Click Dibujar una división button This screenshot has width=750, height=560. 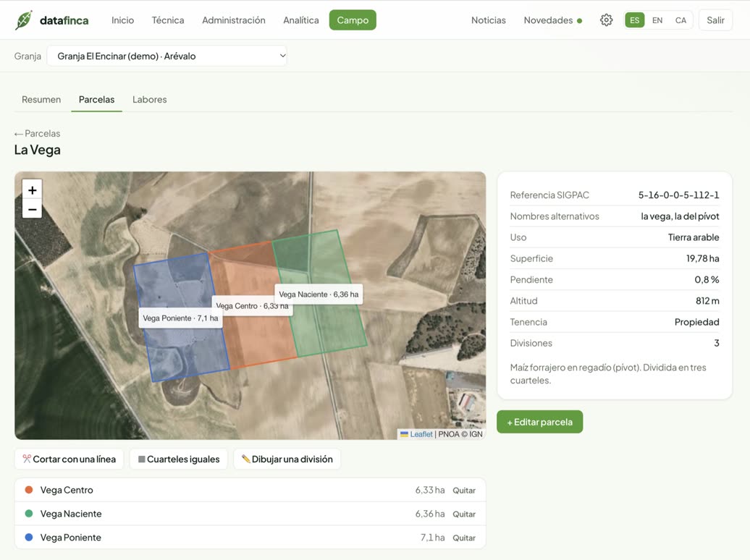pos(287,459)
